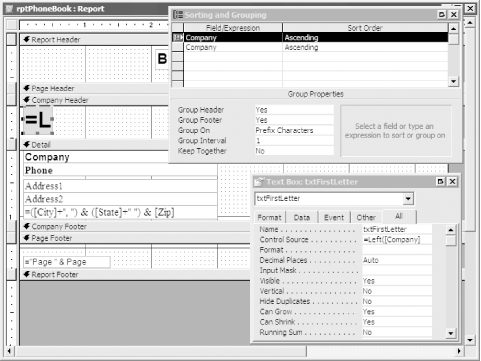Image resolution: width=481 pixels, height=361 pixels.
Task: Click first Company row selector in grouping
Action: [178, 37]
